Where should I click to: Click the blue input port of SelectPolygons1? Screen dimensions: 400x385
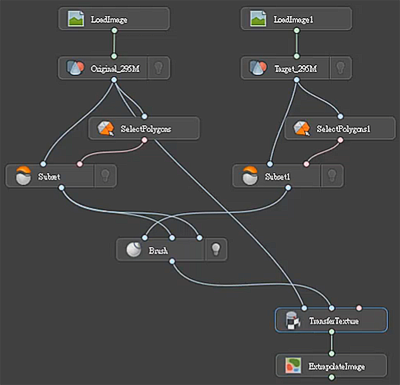(340, 116)
